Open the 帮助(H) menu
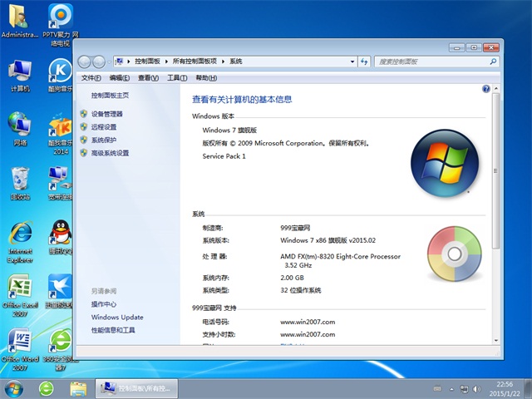 [x=206, y=78]
